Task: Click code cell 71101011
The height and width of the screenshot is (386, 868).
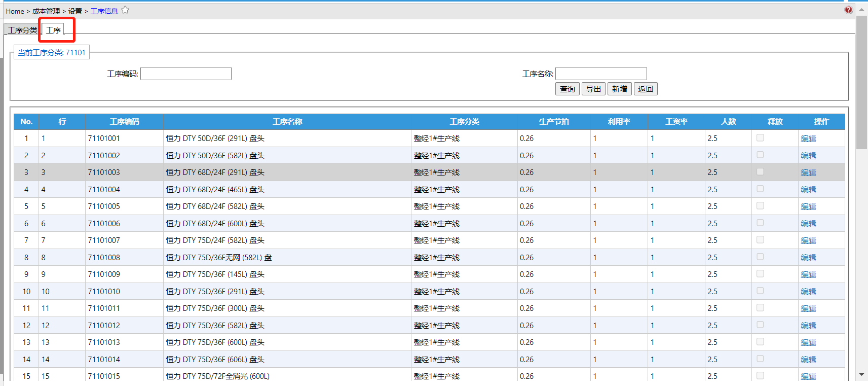Action: click(x=124, y=308)
